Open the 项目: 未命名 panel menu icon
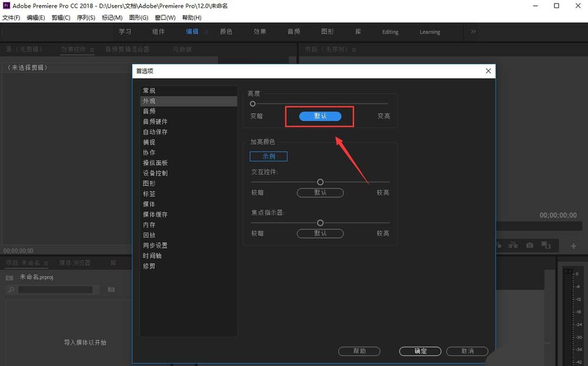The height and width of the screenshot is (366, 588). point(46,263)
